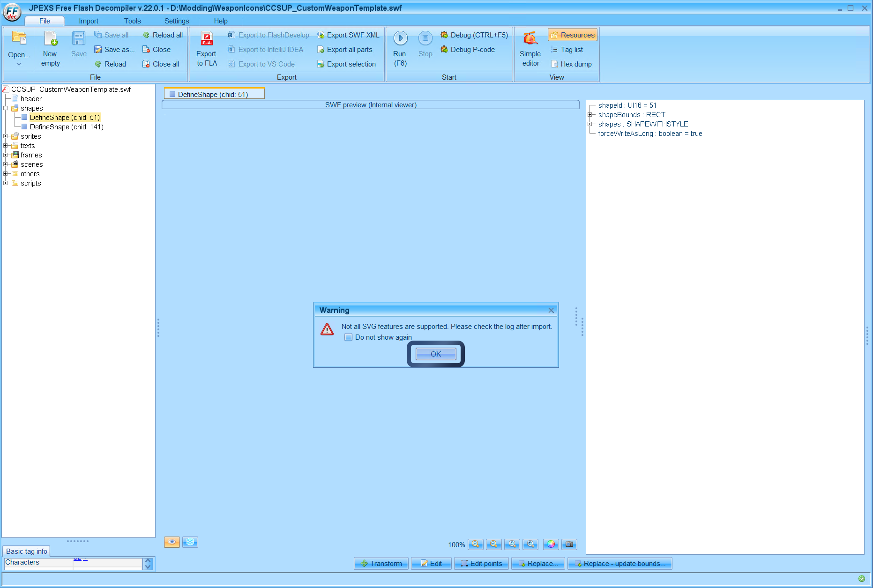This screenshot has width=873, height=588.
Task: Select the Basic tag info tab
Action: [x=26, y=551]
